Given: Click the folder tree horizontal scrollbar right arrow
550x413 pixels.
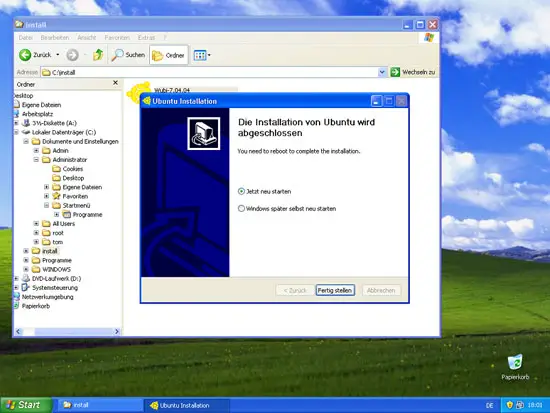Looking at the screenshot, I should click(x=117, y=331).
